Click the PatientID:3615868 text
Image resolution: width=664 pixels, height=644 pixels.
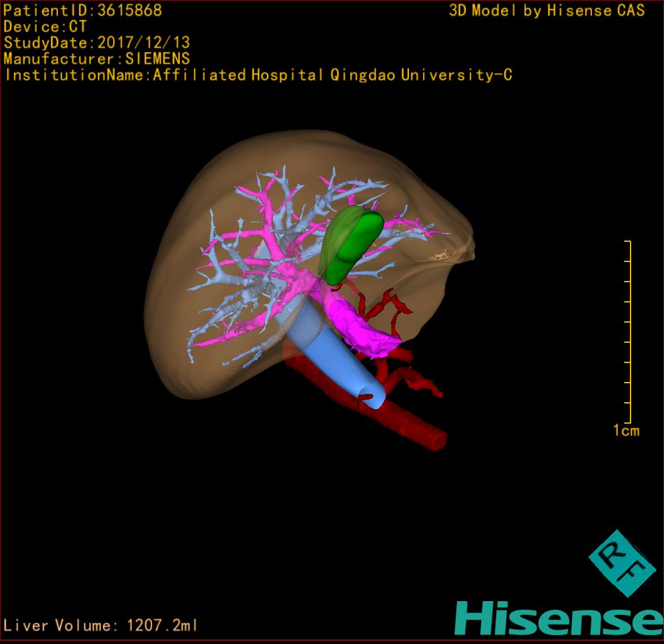pos(83,11)
